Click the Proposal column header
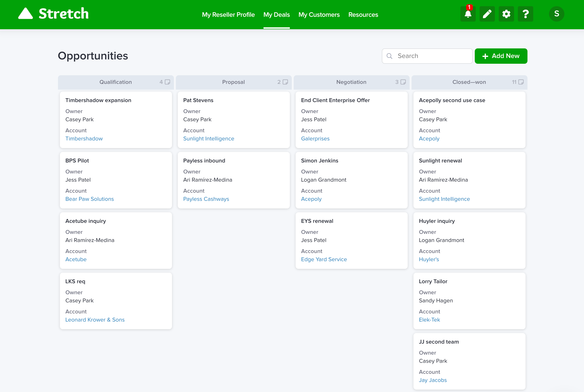Viewport: 584px width, 392px height. pyautogui.click(x=234, y=82)
